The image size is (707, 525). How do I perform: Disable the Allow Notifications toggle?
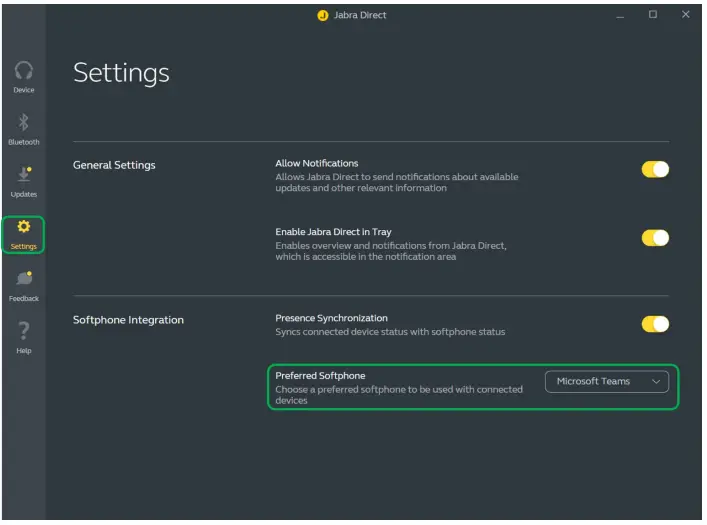point(655,170)
